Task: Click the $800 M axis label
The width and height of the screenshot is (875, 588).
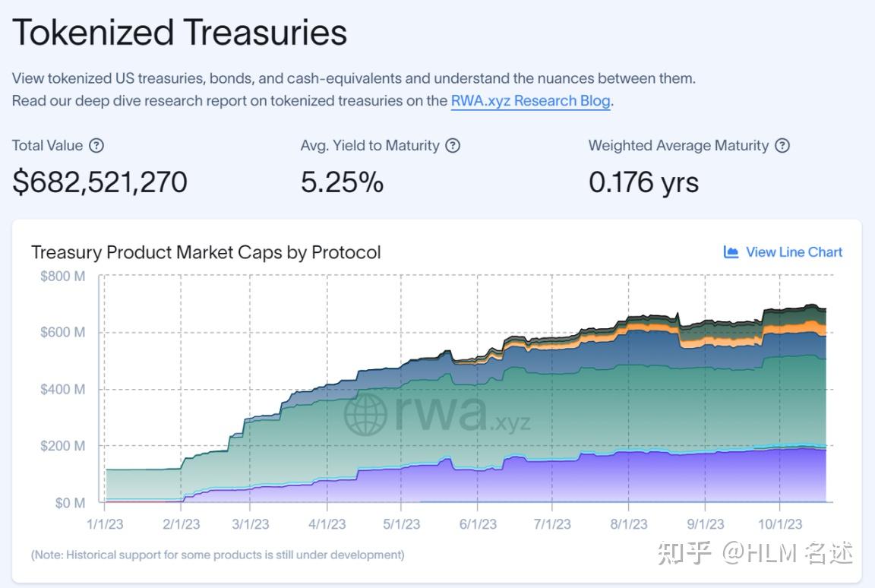Action: 62,276
